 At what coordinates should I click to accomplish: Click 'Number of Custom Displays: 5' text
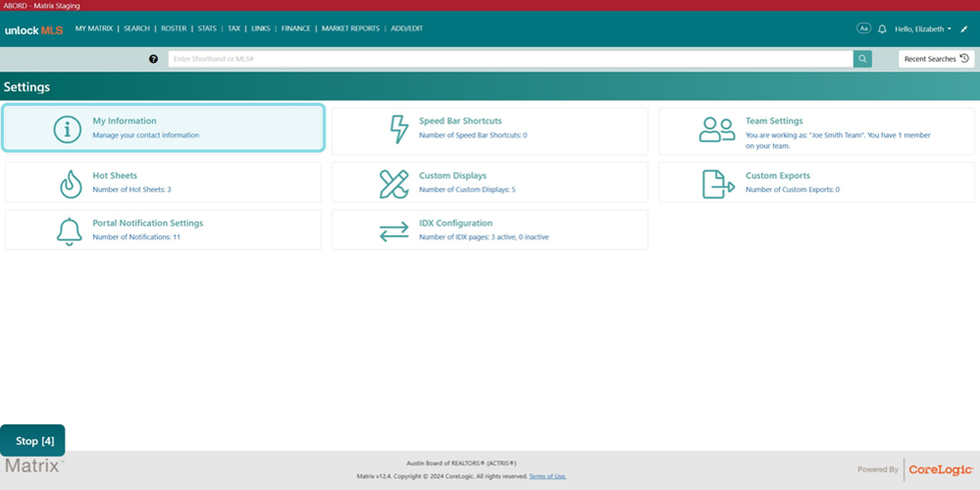[467, 189]
